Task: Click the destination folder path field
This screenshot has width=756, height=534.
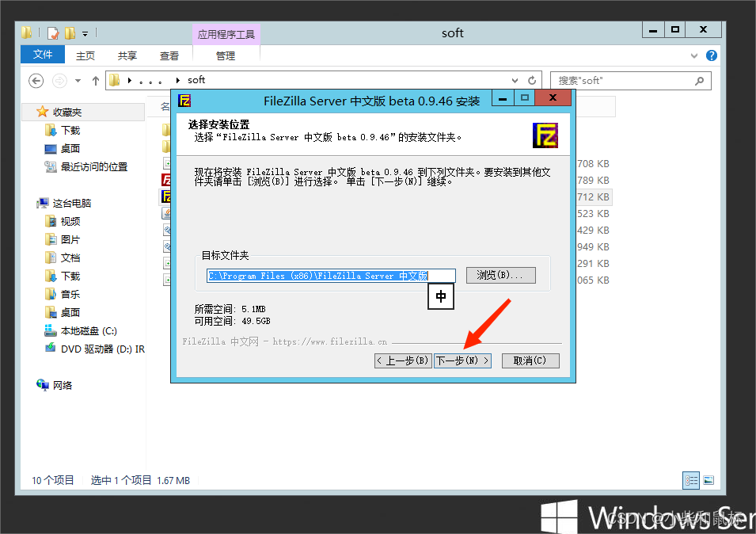Action: tap(331, 276)
